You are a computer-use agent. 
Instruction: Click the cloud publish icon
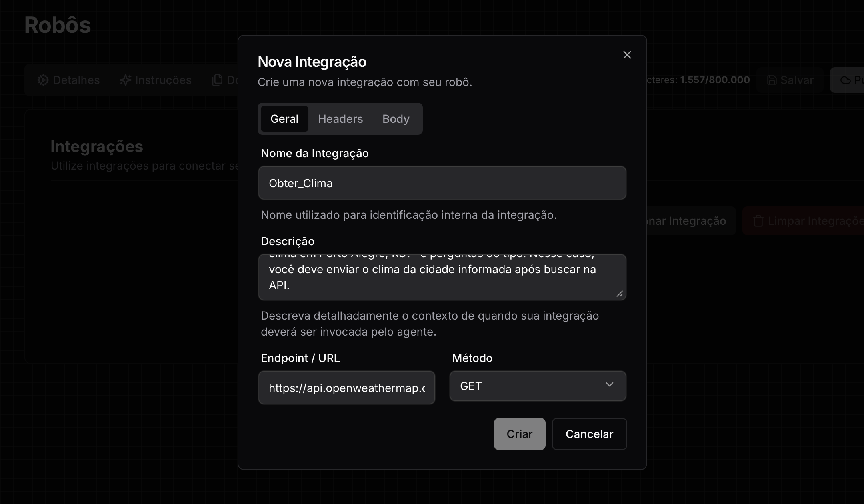pos(845,80)
